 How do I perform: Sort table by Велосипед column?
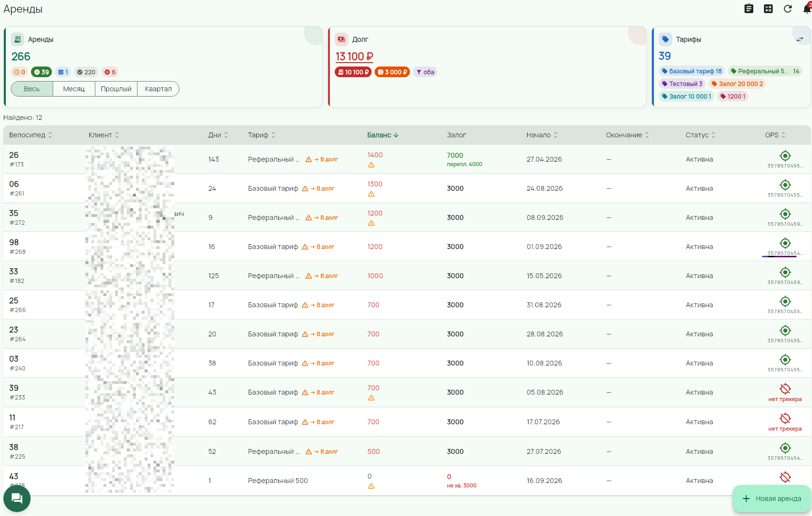pos(31,135)
